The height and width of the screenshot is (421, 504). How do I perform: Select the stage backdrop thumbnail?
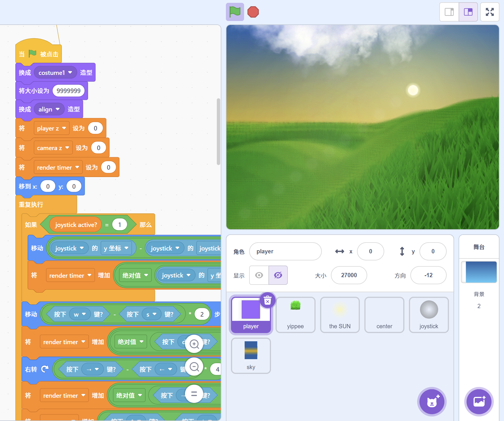click(479, 272)
